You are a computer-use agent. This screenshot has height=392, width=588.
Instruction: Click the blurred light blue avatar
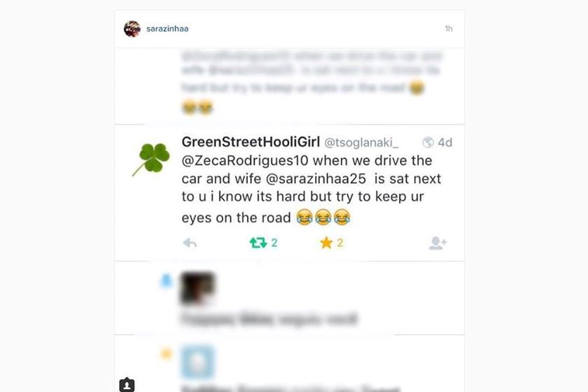[198, 361]
